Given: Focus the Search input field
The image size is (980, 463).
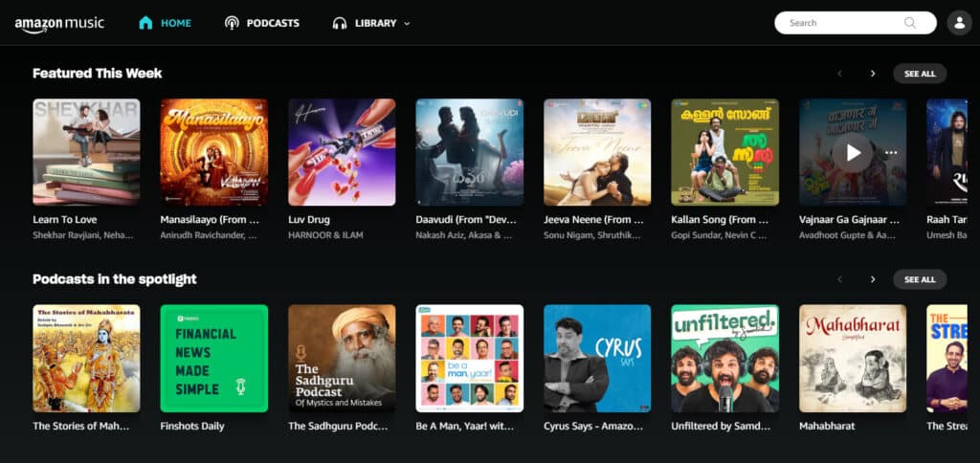Looking at the screenshot, I should point(856,23).
